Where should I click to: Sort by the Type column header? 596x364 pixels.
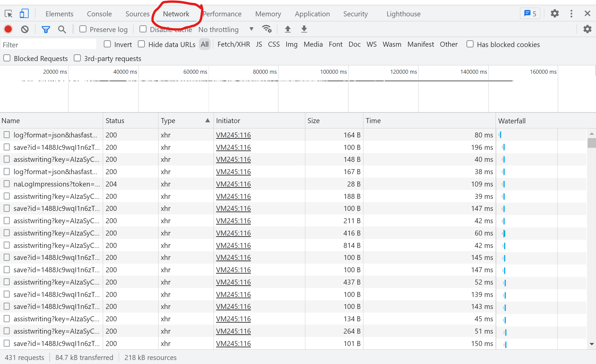pos(186,120)
